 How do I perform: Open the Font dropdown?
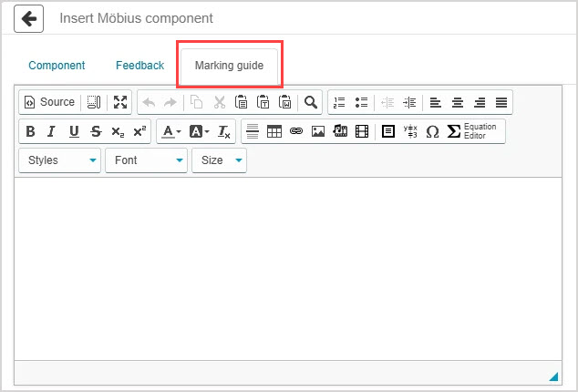[146, 160]
